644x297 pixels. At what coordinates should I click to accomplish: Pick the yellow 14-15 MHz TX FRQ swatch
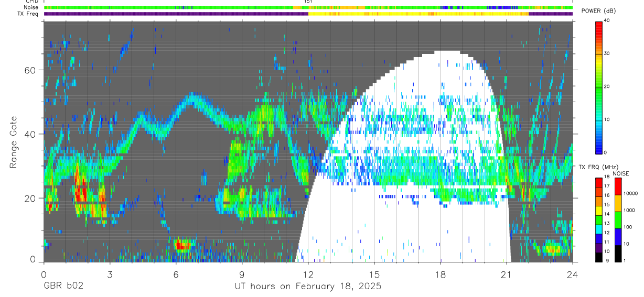pos(599,210)
